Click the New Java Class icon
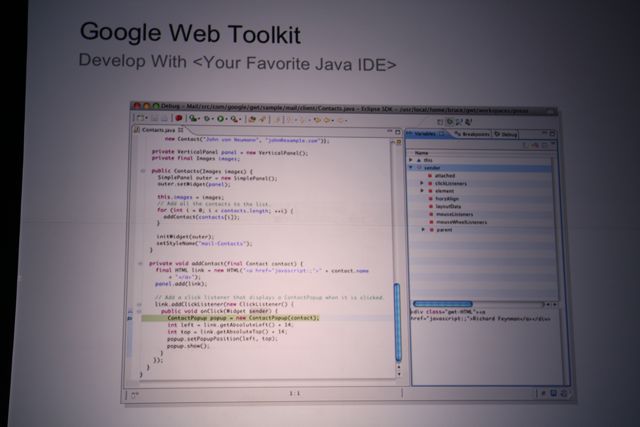 point(262,119)
